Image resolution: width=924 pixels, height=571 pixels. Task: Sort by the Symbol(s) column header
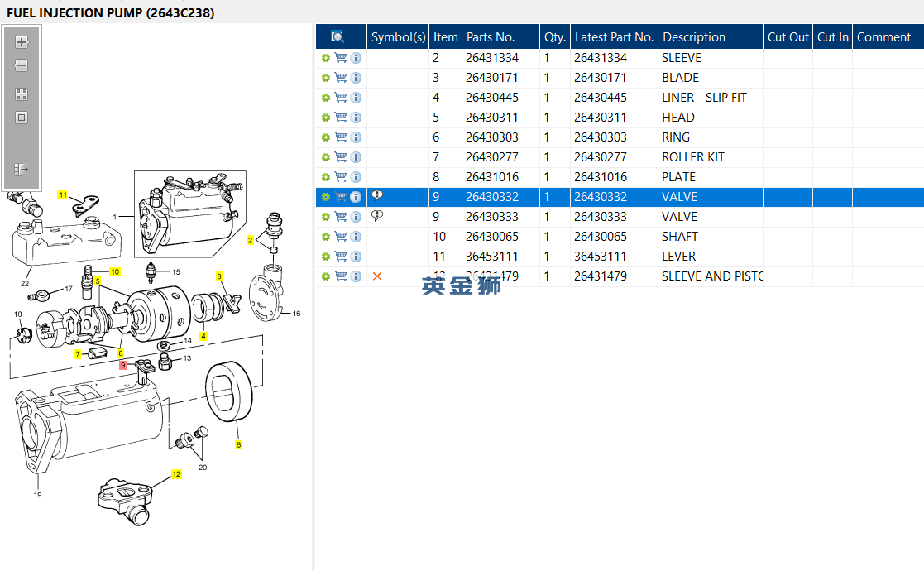pos(398,36)
